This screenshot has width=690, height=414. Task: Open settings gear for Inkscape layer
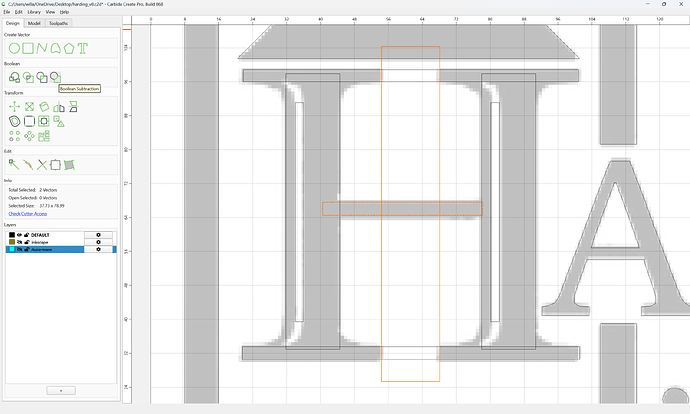point(98,242)
